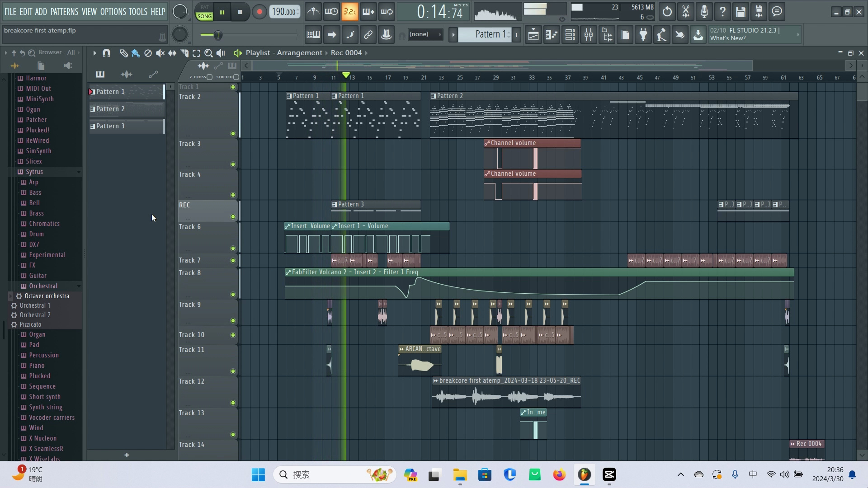The height and width of the screenshot is (488, 868).
Task: Open the HELP menu
Action: [158, 12]
